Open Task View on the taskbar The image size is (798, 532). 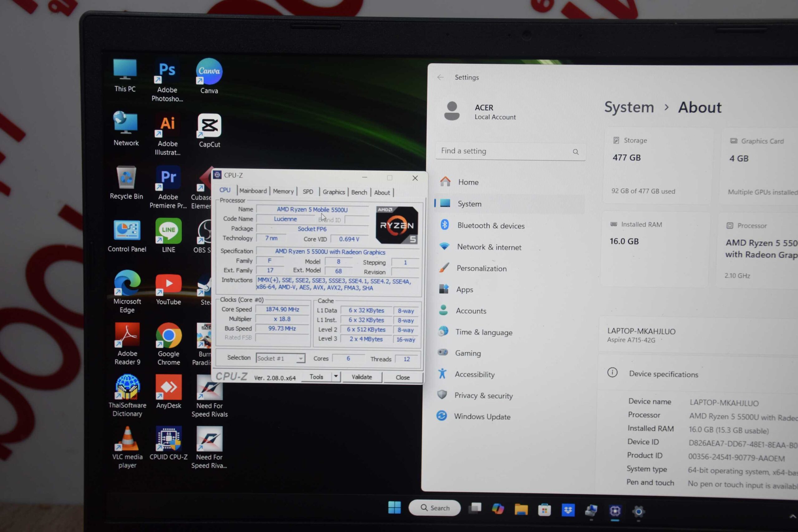click(475, 508)
